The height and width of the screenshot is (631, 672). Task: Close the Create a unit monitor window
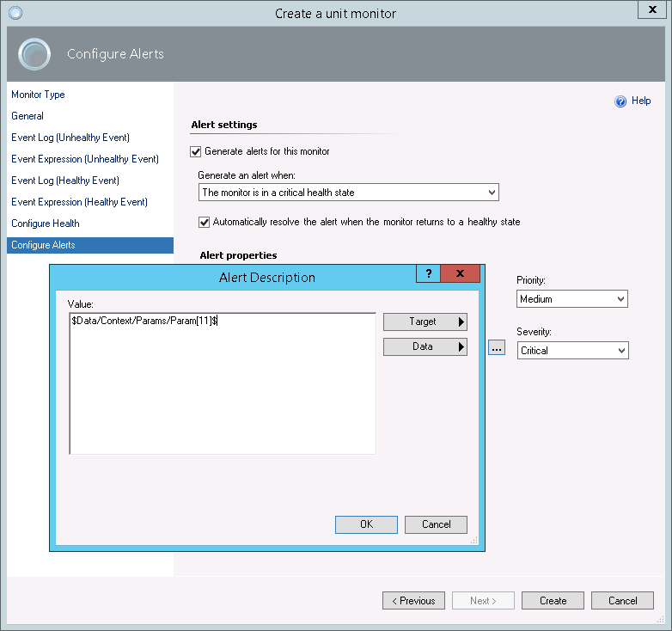[652, 9]
